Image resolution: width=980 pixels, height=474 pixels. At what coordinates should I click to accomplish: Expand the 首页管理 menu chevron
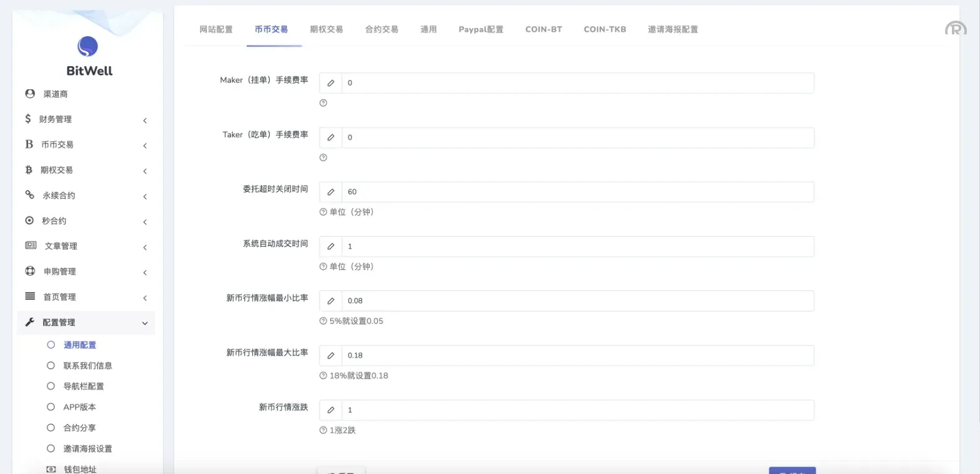pos(145,298)
